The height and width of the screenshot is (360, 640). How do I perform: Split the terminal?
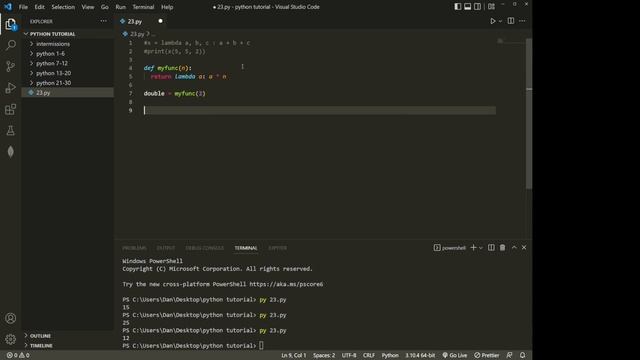[x=491, y=248]
